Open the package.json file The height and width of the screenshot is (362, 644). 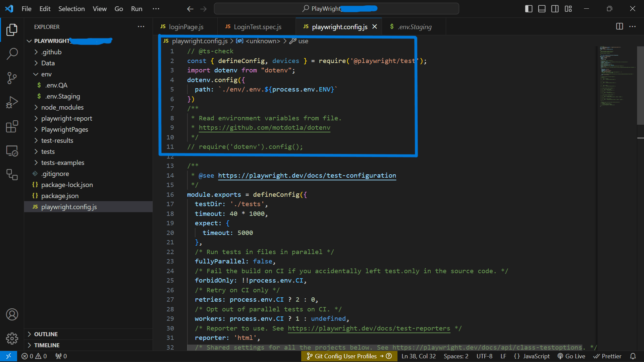pyautogui.click(x=88, y=196)
